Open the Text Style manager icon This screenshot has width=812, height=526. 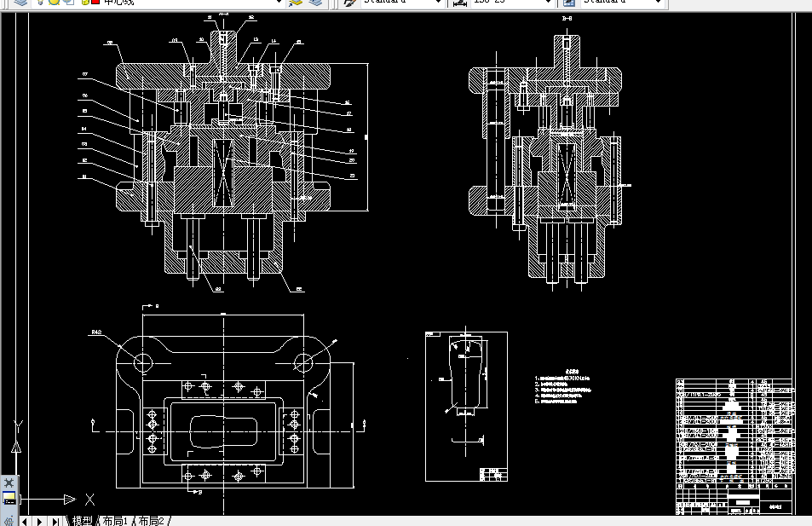click(x=350, y=3)
